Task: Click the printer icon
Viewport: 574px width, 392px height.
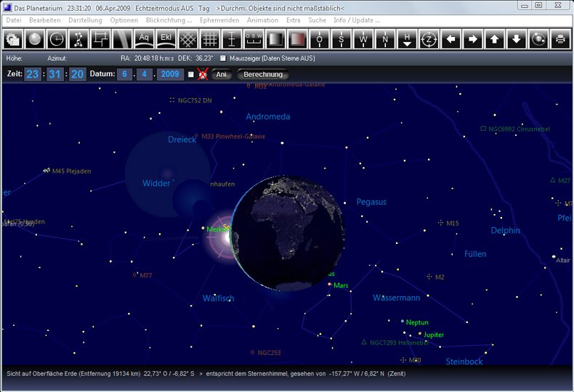Action: [560, 38]
